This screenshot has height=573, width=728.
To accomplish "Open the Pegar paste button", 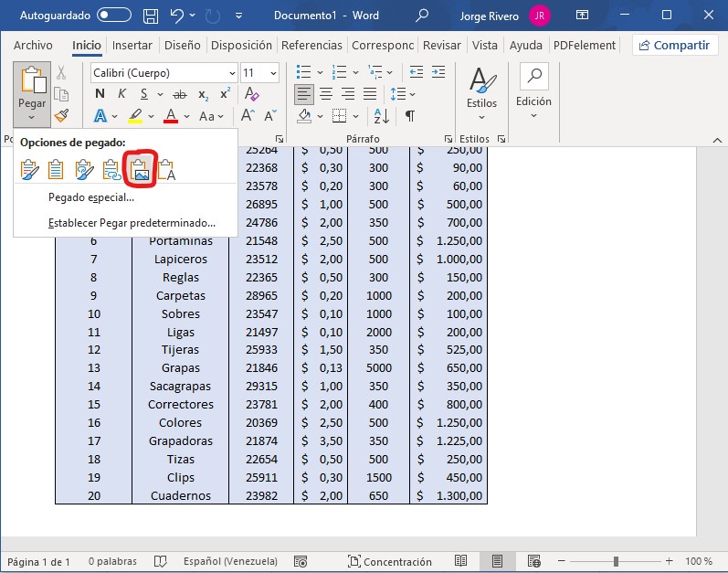I will 32,94.
